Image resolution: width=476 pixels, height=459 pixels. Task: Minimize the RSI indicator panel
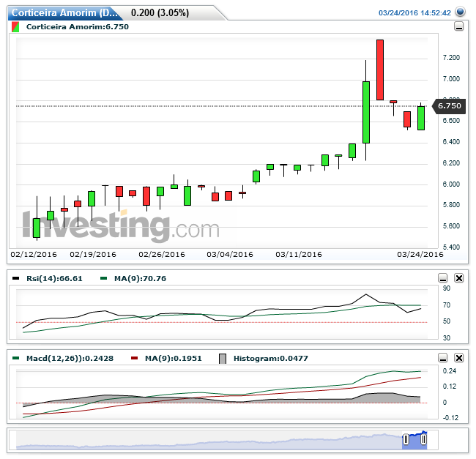[x=443, y=277]
